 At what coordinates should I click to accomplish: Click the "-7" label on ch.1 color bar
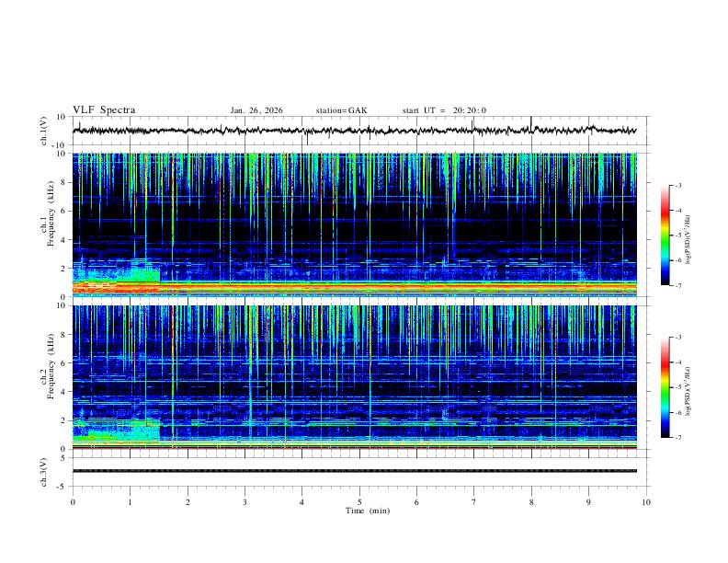coord(678,285)
